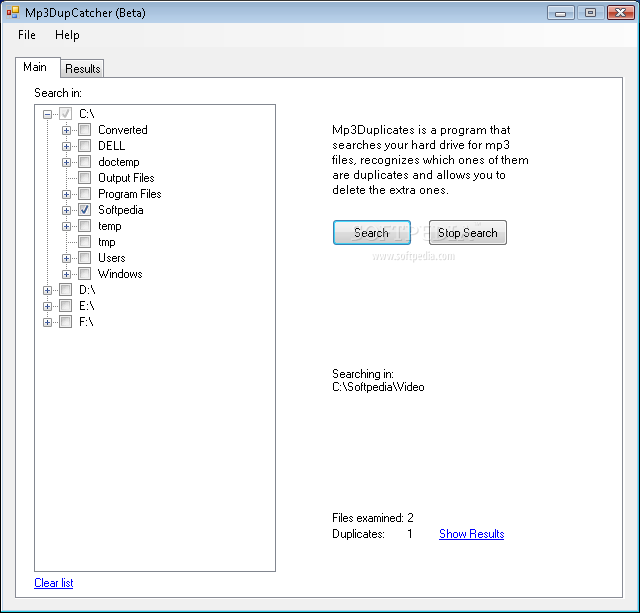Click the Stop Search button
640x613 pixels.
[468, 233]
